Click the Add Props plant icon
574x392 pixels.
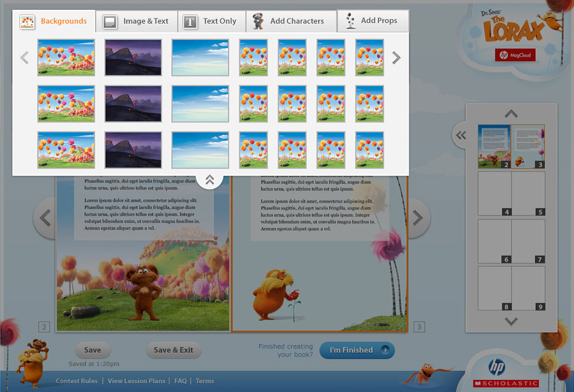(351, 20)
